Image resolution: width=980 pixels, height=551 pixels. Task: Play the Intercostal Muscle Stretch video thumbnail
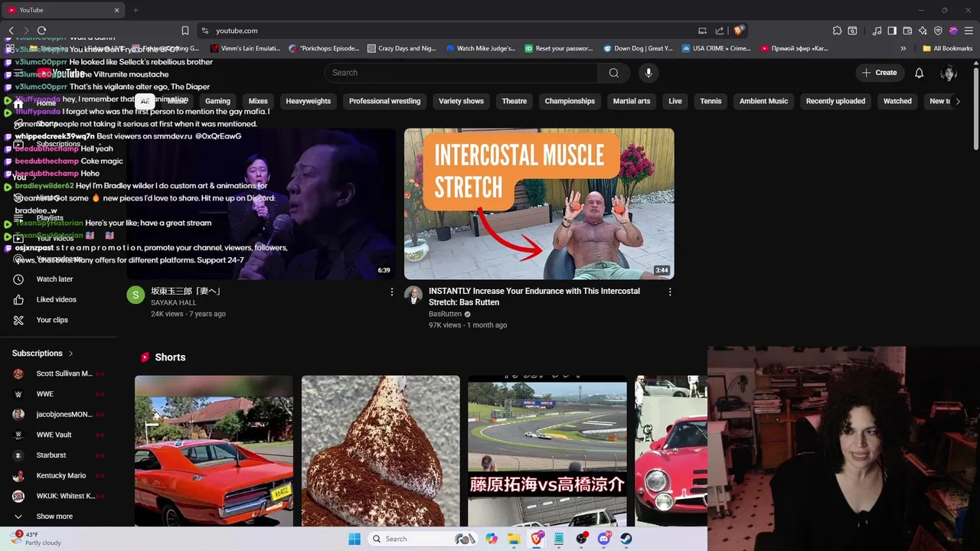pos(539,204)
